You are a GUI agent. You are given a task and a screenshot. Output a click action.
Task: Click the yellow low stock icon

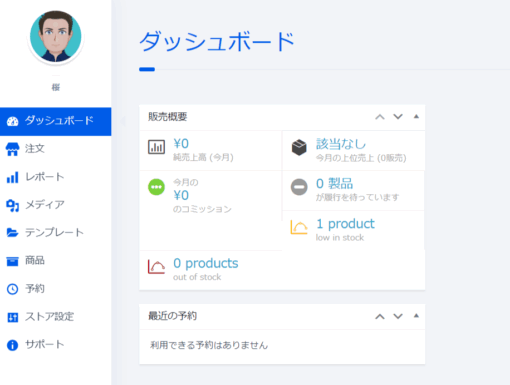[x=299, y=227]
